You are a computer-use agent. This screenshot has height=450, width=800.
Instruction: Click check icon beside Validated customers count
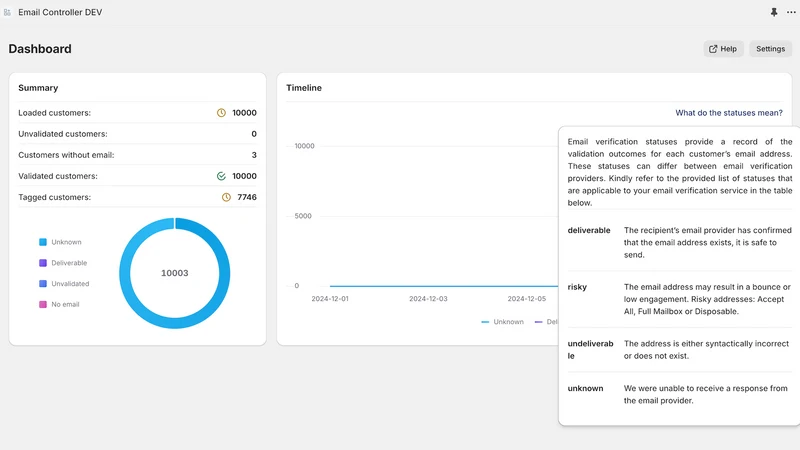pyautogui.click(x=221, y=176)
